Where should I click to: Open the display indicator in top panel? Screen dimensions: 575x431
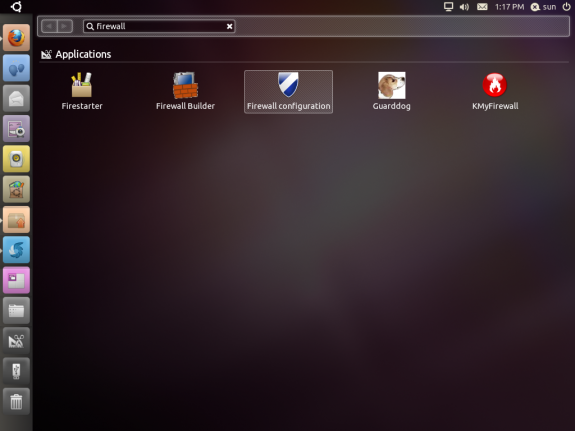coord(448,7)
